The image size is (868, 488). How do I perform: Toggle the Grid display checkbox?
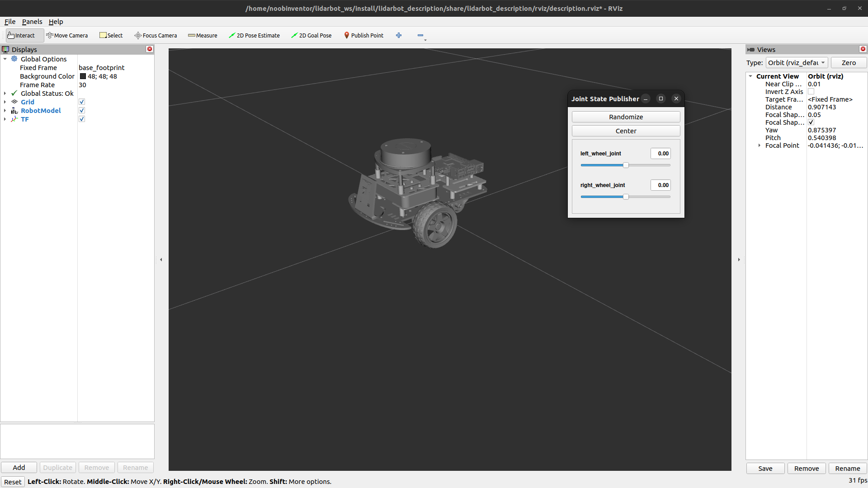point(82,102)
